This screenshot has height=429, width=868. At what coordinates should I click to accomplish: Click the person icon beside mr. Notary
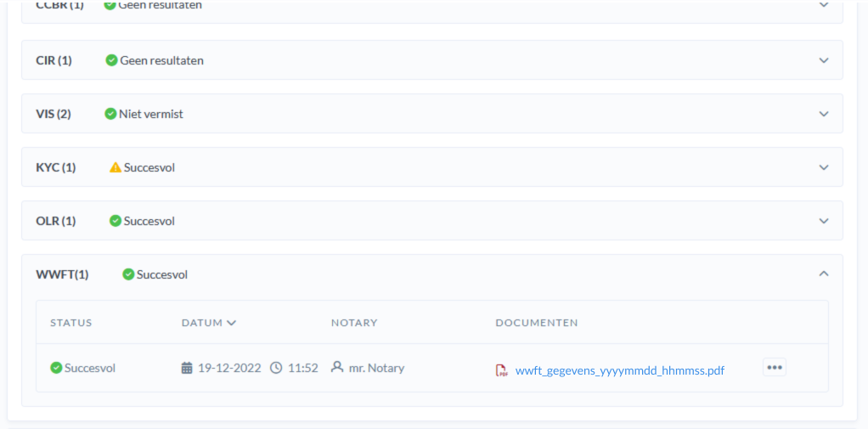[x=337, y=368]
